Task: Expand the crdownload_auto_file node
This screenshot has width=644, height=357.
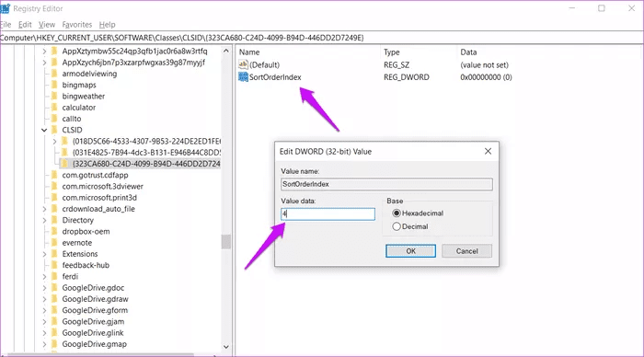Action: coord(44,209)
